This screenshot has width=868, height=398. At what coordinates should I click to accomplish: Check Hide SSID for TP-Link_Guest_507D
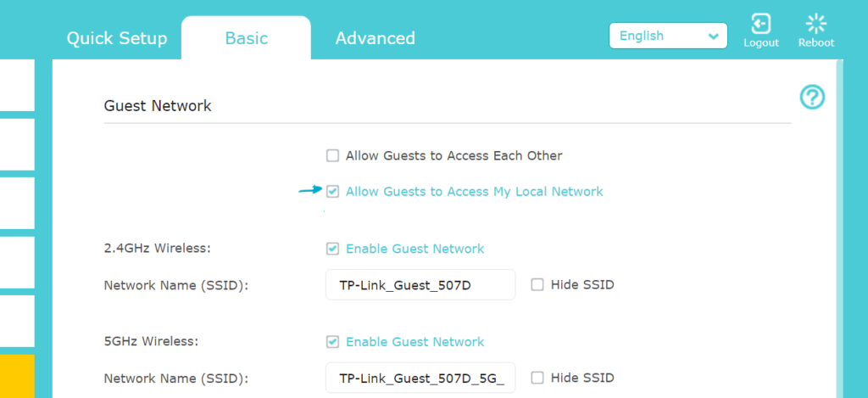click(537, 285)
